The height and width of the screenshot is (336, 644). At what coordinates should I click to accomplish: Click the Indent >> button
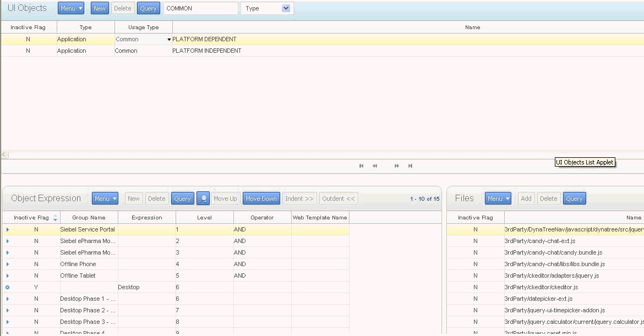tap(299, 199)
